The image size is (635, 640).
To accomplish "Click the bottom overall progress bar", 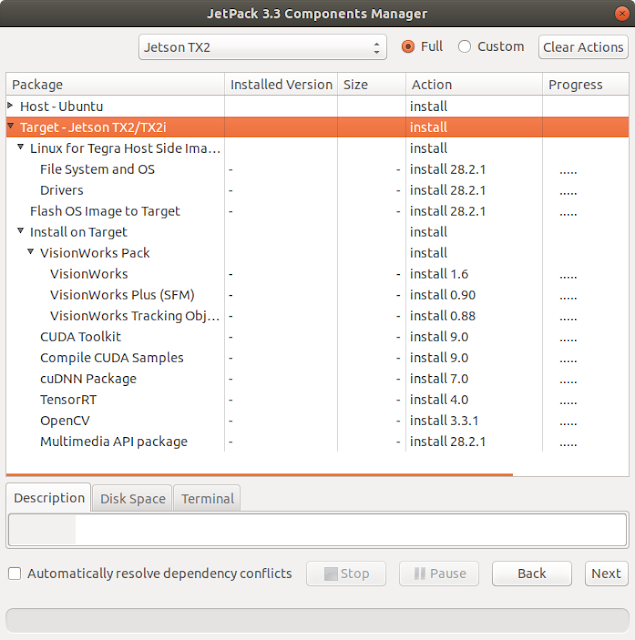I will [x=318, y=621].
